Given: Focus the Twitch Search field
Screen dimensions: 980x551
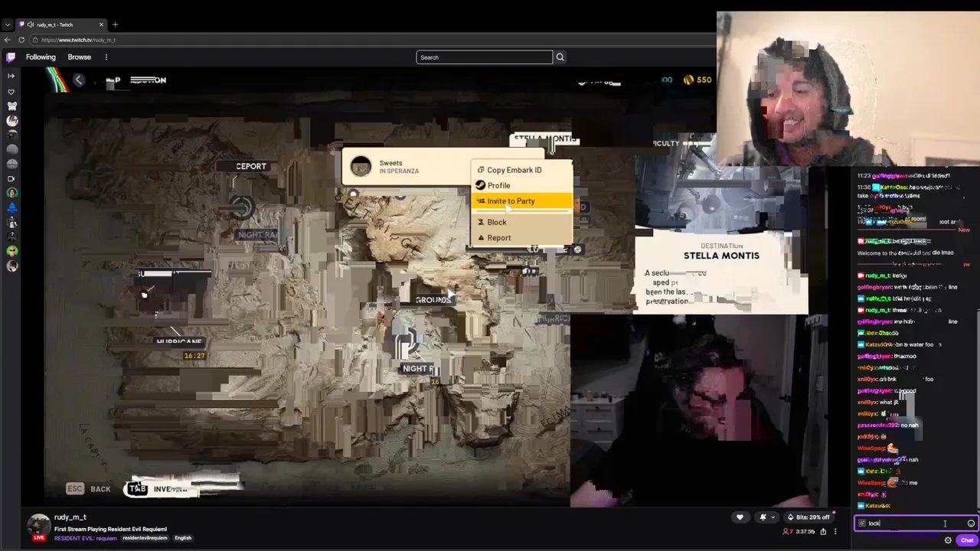Looking at the screenshot, I should [484, 57].
